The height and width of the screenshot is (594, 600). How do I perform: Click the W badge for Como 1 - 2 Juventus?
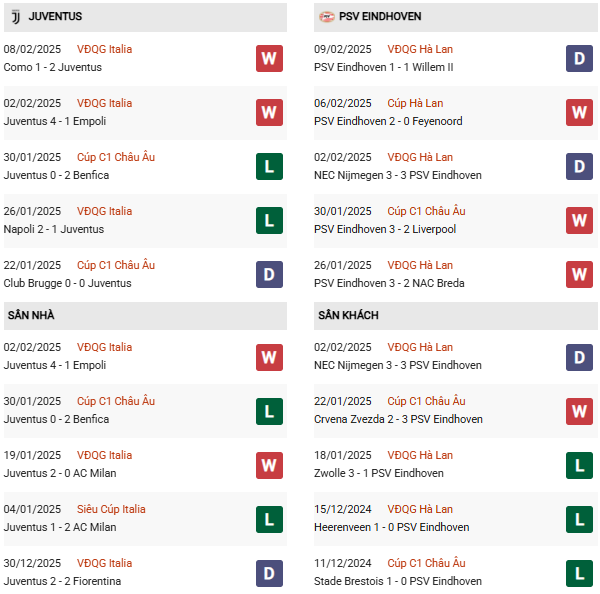click(x=268, y=58)
